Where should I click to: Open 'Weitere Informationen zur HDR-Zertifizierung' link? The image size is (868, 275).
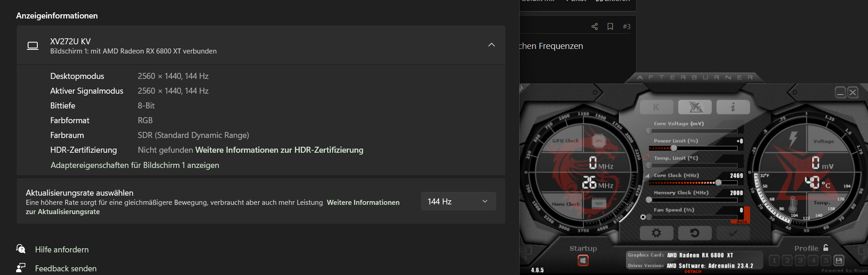pyautogui.click(x=279, y=150)
